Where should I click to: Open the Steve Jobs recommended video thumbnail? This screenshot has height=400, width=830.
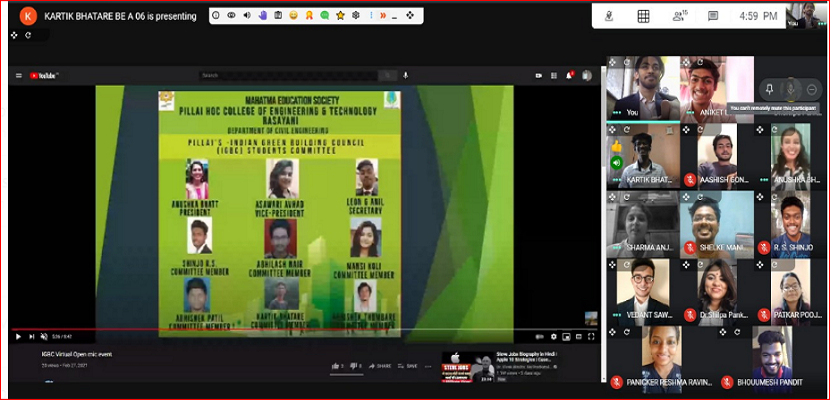(x=468, y=367)
